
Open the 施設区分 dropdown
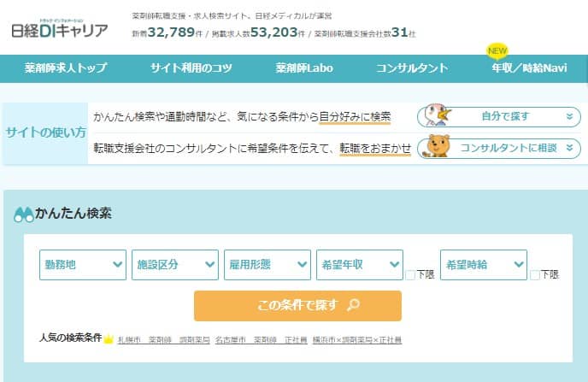click(175, 265)
